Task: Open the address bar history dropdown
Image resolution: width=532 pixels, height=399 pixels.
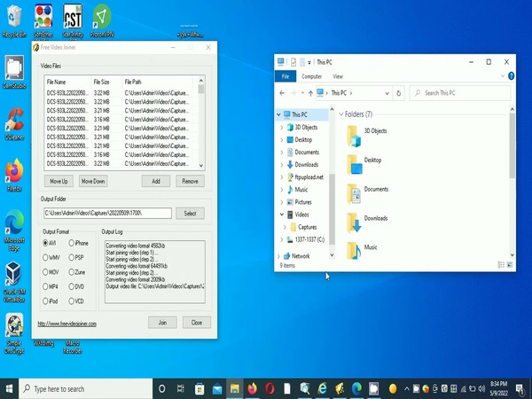Action: [387, 92]
